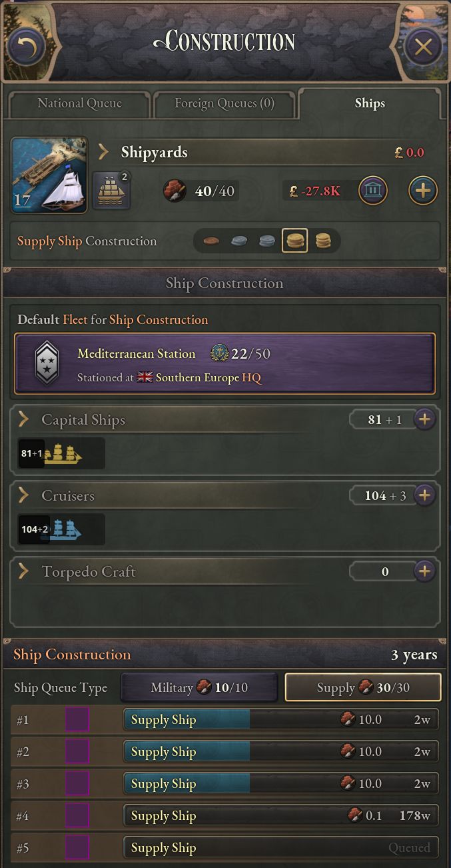
Task: Open the Foreign Queues tab
Action: tap(224, 103)
